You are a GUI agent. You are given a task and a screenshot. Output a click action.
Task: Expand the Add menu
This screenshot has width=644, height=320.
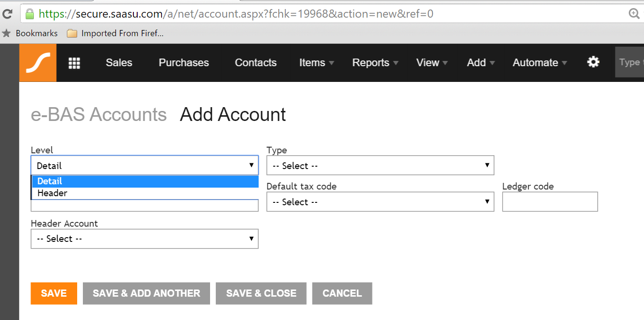(481, 63)
